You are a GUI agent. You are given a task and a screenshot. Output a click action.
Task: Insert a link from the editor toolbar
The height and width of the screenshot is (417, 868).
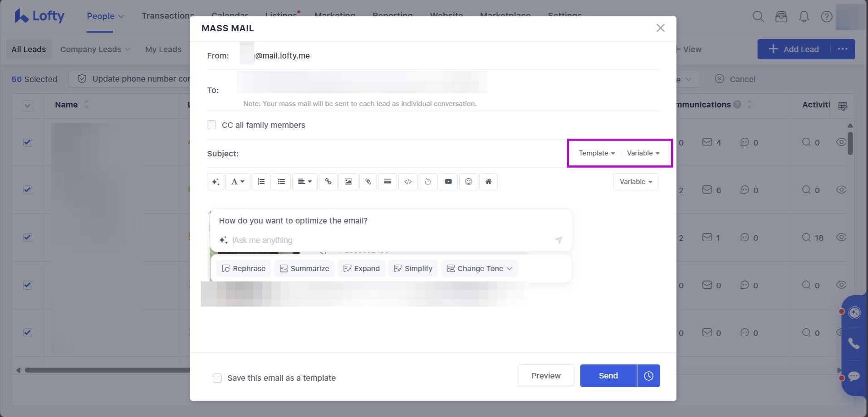pos(328,182)
